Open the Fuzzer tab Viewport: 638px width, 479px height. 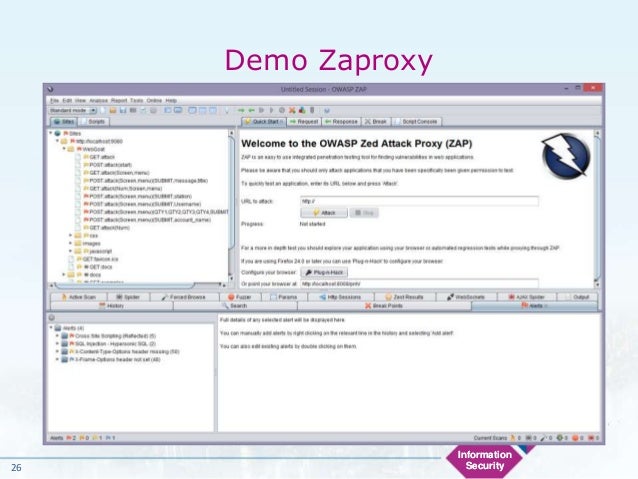coord(240,297)
